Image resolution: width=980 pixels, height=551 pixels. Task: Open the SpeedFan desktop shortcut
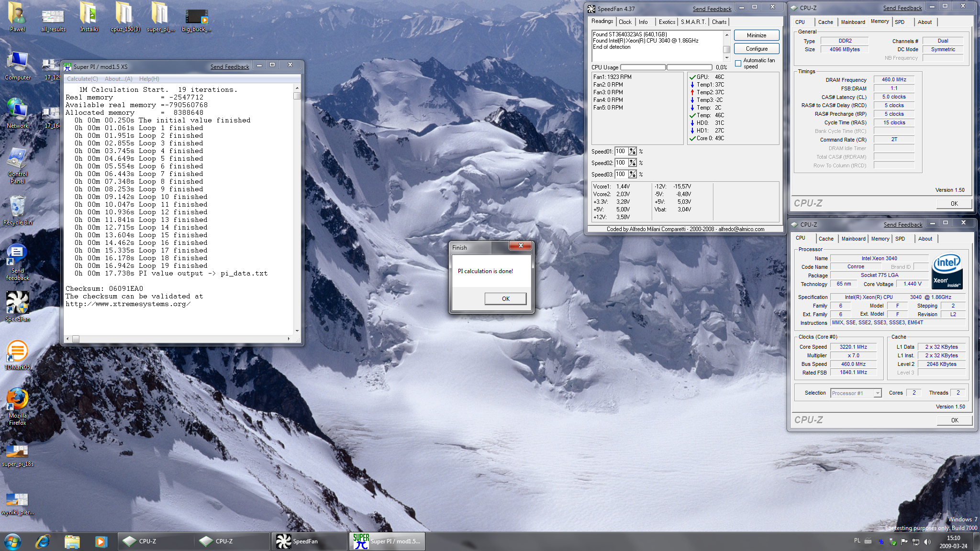pyautogui.click(x=17, y=304)
